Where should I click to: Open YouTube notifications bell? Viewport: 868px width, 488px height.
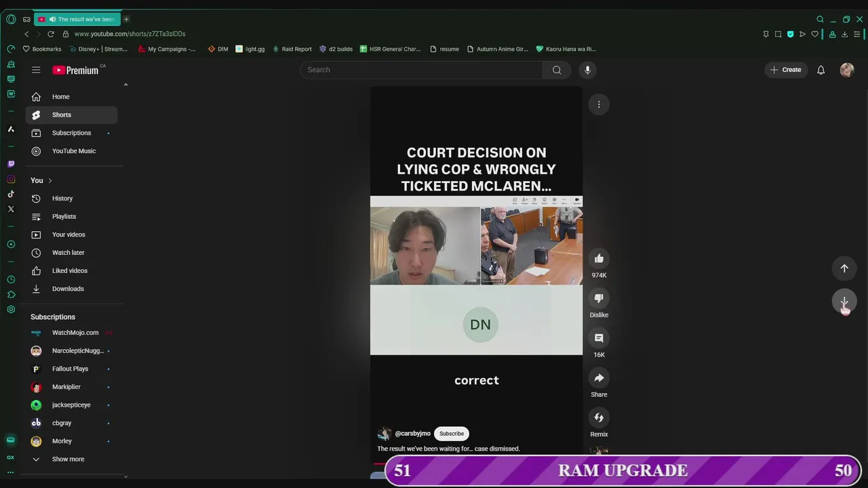[821, 70]
